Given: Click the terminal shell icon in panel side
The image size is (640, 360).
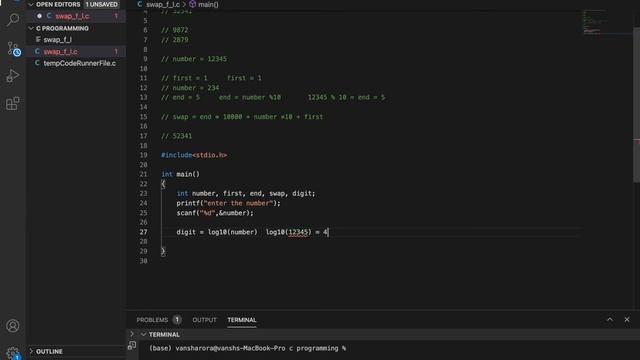Looking at the screenshot, I should [132, 346].
